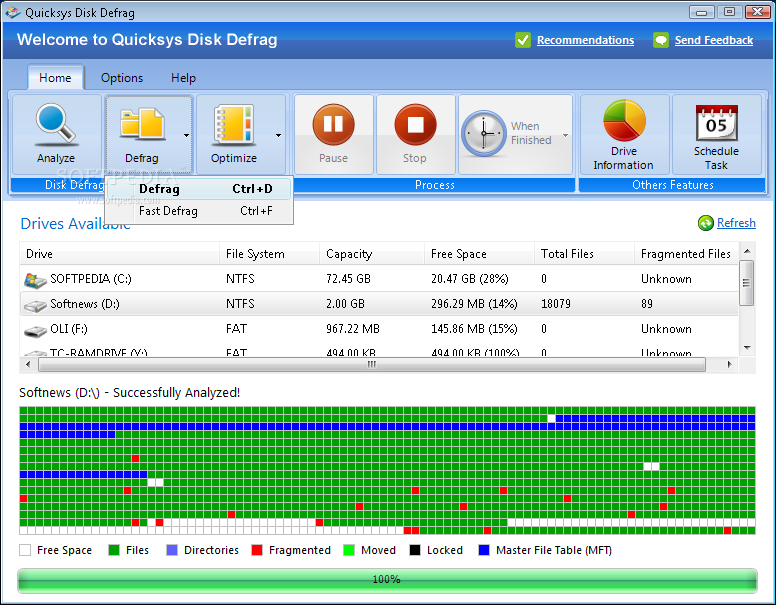Sort by Total Files column header
The height and width of the screenshot is (605, 776).
click(x=584, y=253)
